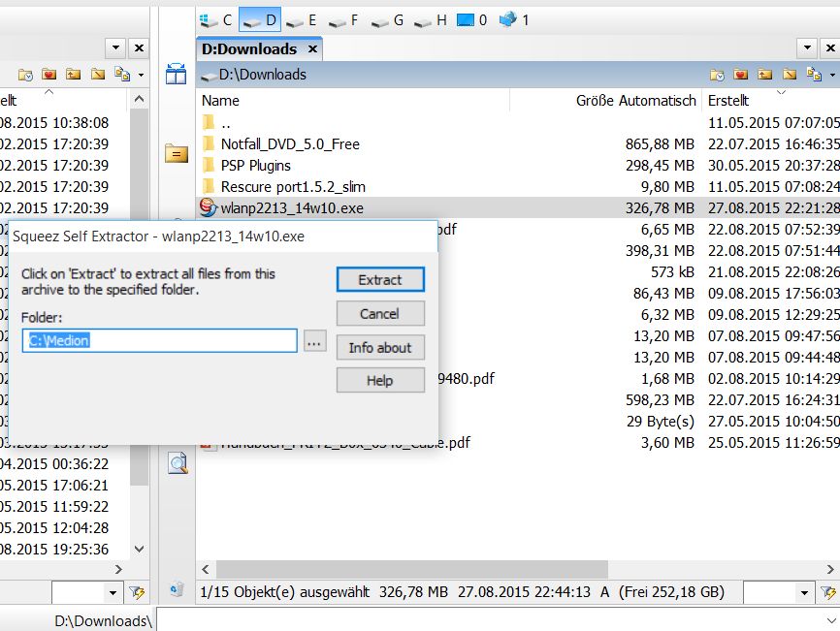Expand the command line history dropdown
The height and width of the screenshot is (631, 840).
829,620
